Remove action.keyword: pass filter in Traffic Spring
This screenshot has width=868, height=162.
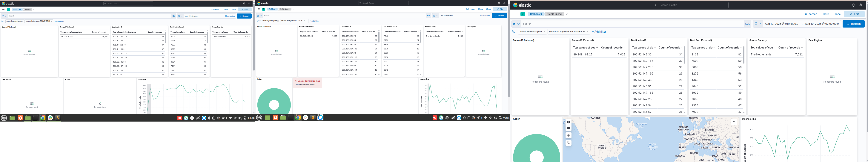[x=544, y=32]
